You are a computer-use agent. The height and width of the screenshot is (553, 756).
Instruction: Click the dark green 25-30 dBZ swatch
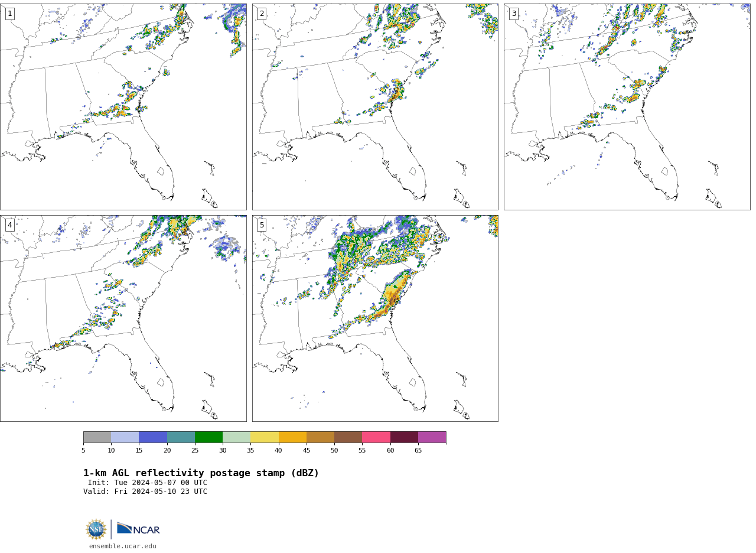(208, 437)
